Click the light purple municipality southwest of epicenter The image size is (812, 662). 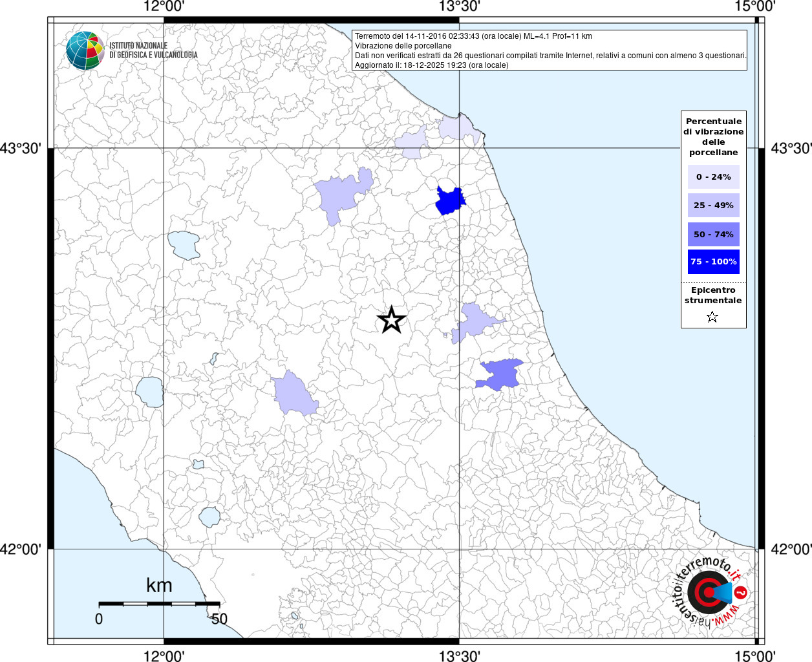pyautogui.click(x=293, y=394)
